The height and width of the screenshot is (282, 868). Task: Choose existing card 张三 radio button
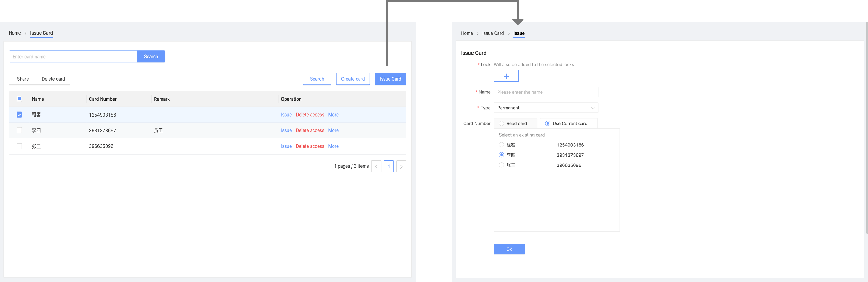coord(501,165)
